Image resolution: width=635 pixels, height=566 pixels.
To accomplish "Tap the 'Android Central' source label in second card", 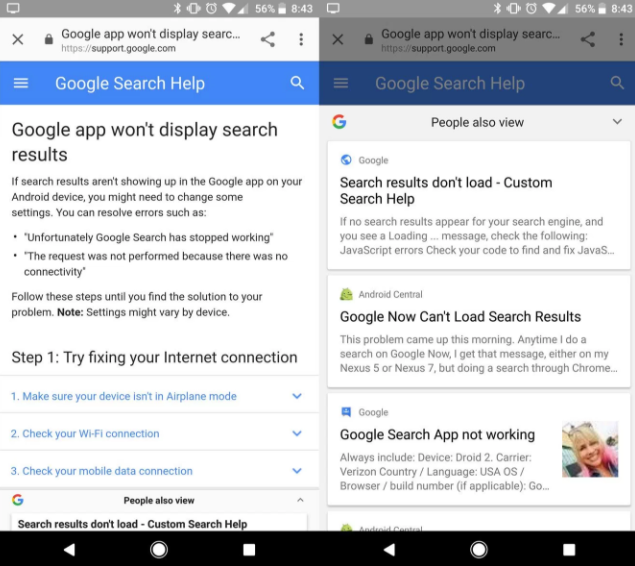I will 390,294.
